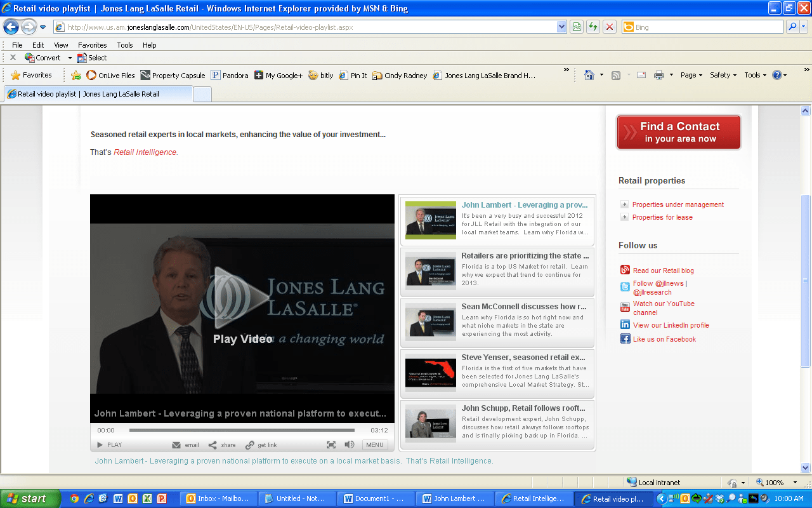Click the search magnifier button
This screenshot has width=812, height=508.
(x=792, y=27)
